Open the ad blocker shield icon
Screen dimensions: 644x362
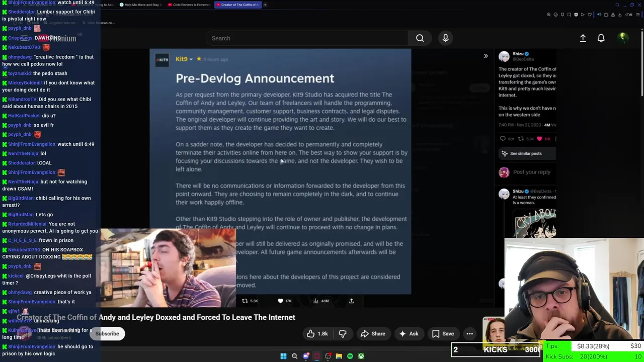click(x=576, y=15)
